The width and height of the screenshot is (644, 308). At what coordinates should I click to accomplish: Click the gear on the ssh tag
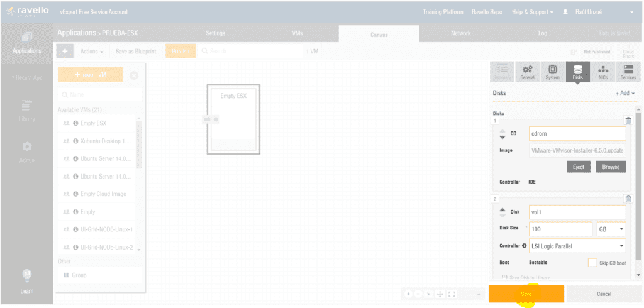(x=216, y=119)
